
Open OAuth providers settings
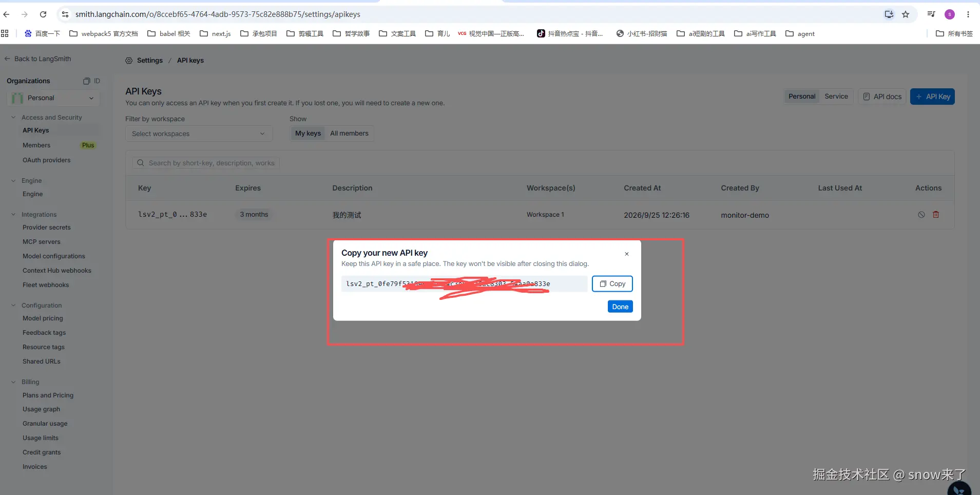click(x=47, y=160)
